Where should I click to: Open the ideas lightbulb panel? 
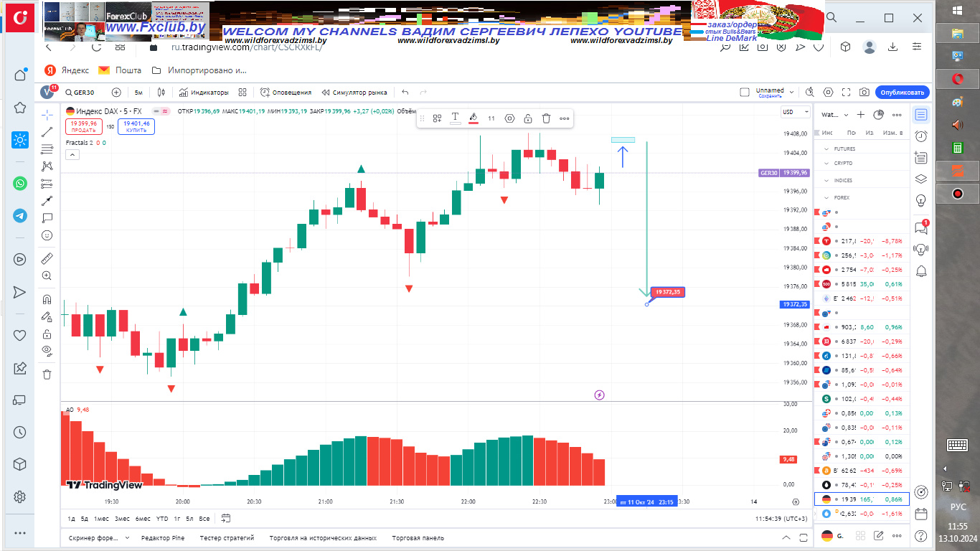[x=921, y=200]
